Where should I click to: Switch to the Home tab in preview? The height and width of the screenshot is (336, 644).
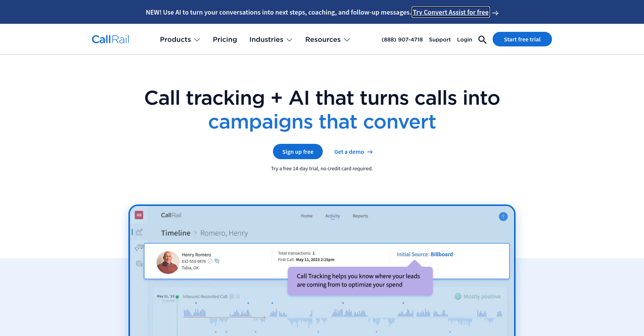307,216
